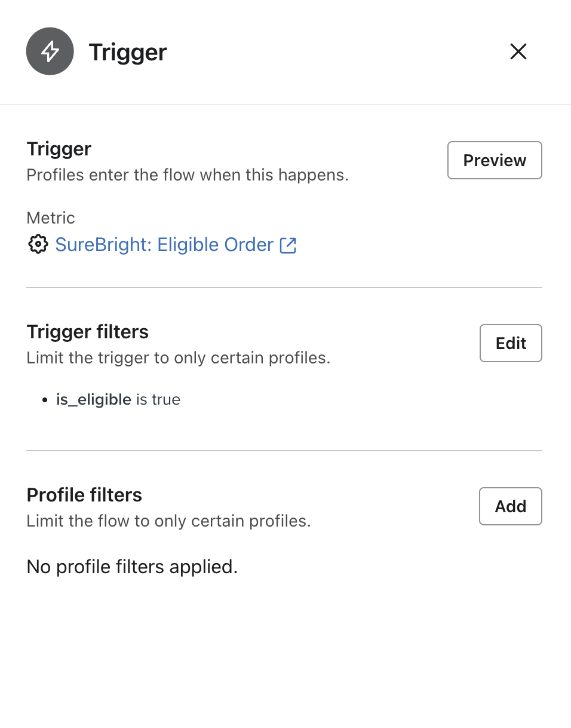The height and width of the screenshot is (728, 571).
Task: Click the Metric label above the metric link
Action: 50,218
